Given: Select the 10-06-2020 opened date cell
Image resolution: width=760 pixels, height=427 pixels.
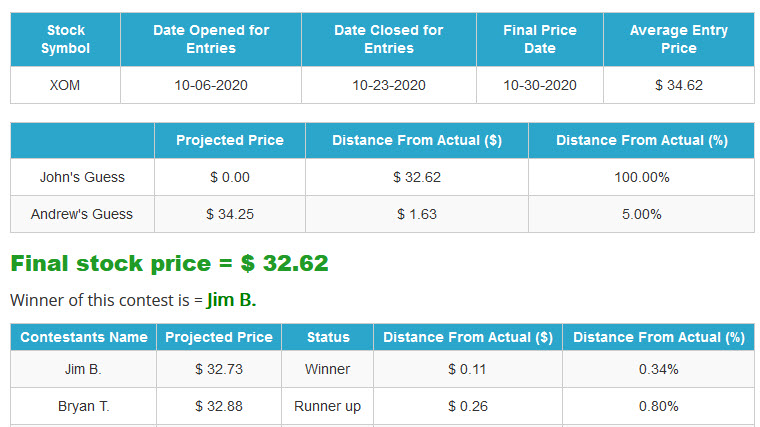Looking at the screenshot, I should (x=211, y=85).
